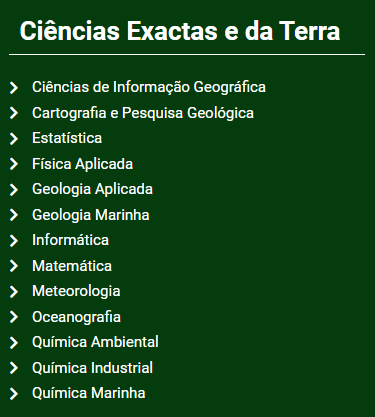The width and height of the screenshot is (375, 417).
Task: Select the Informática link
Action: pos(70,240)
